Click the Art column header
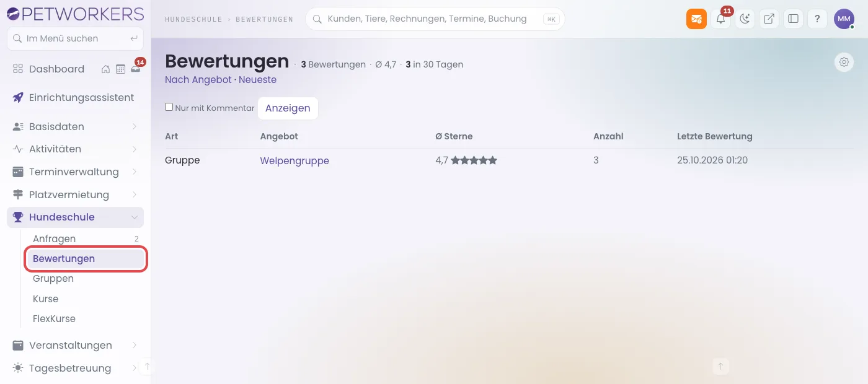The height and width of the screenshot is (384, 868). point(171,136)
